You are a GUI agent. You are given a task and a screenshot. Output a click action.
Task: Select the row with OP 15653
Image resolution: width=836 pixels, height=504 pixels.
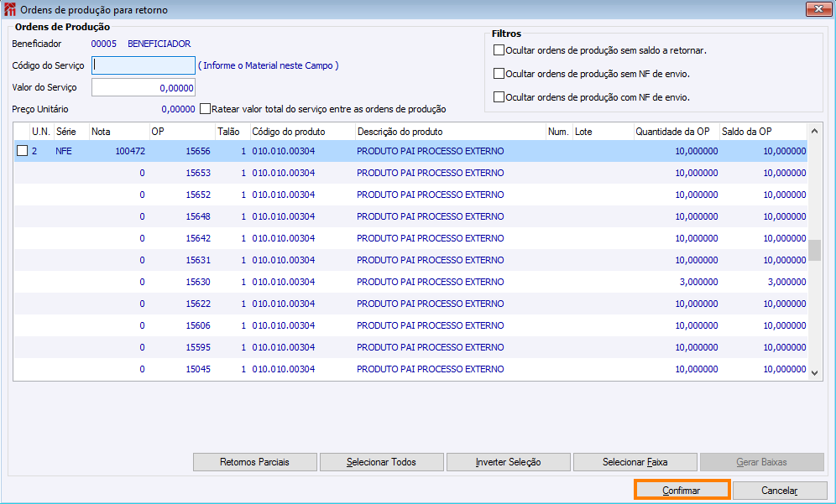point(410,173)
